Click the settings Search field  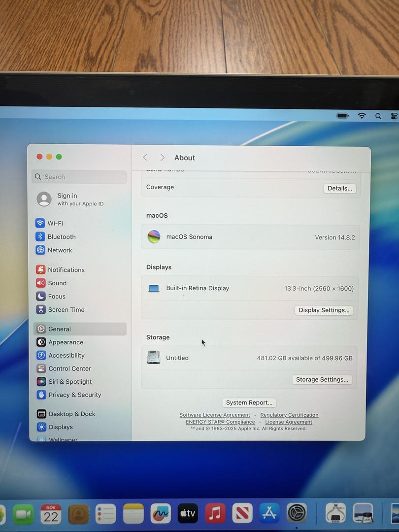[x=79, y=177]
